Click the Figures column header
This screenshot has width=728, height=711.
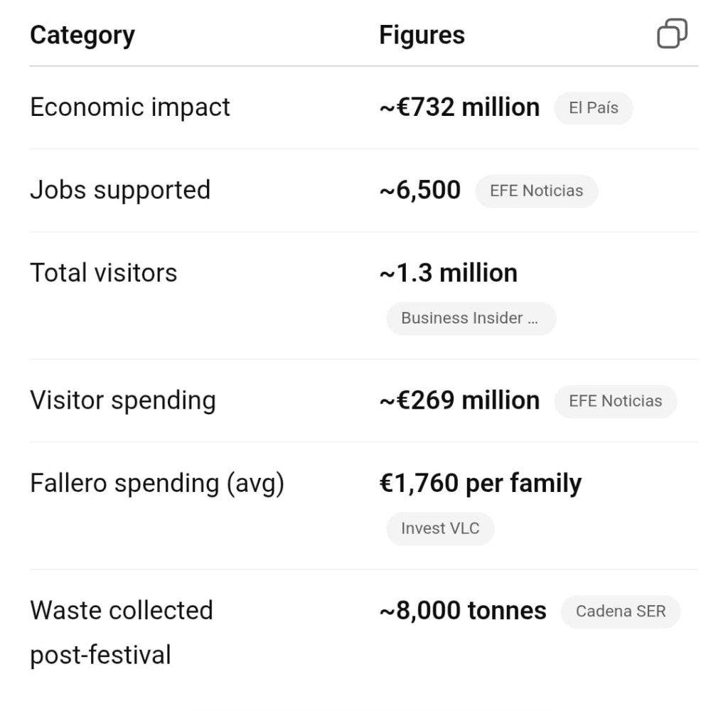pos(422,35)
